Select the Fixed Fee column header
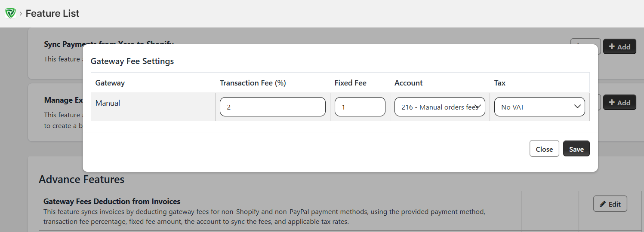Image resolution: width=644 pixels, height=232 pixels. coord(350,83)
